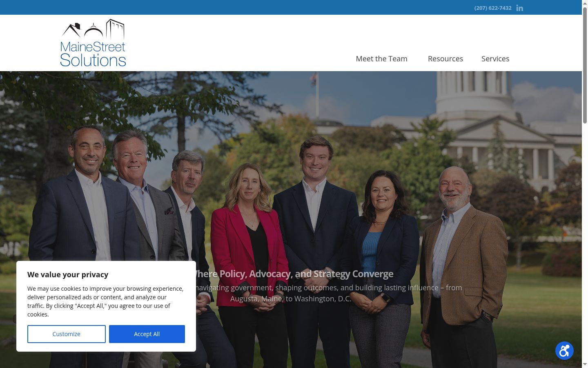Click the MaineStreet Solutions logo
The height and width of the screenshot is (368, 588).
click(93, 43)
